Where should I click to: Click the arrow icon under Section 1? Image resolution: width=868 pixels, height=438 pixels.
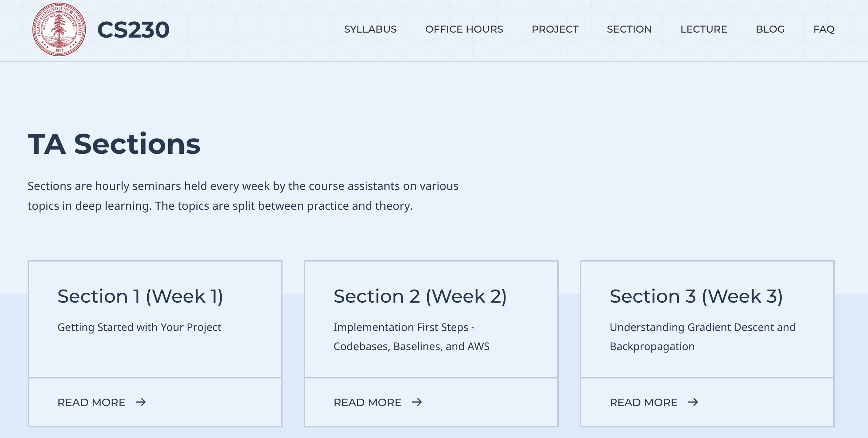click(x=141, y=402)
